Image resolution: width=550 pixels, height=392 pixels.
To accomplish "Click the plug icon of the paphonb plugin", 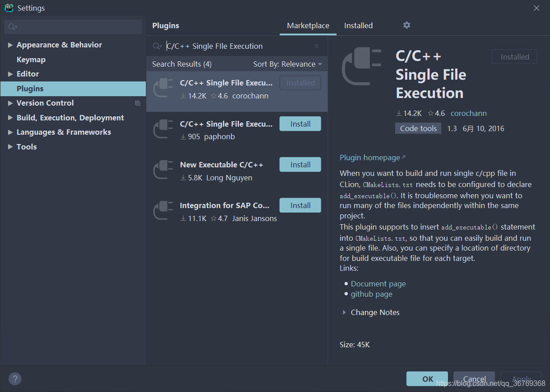I will (x=163, y=128).
